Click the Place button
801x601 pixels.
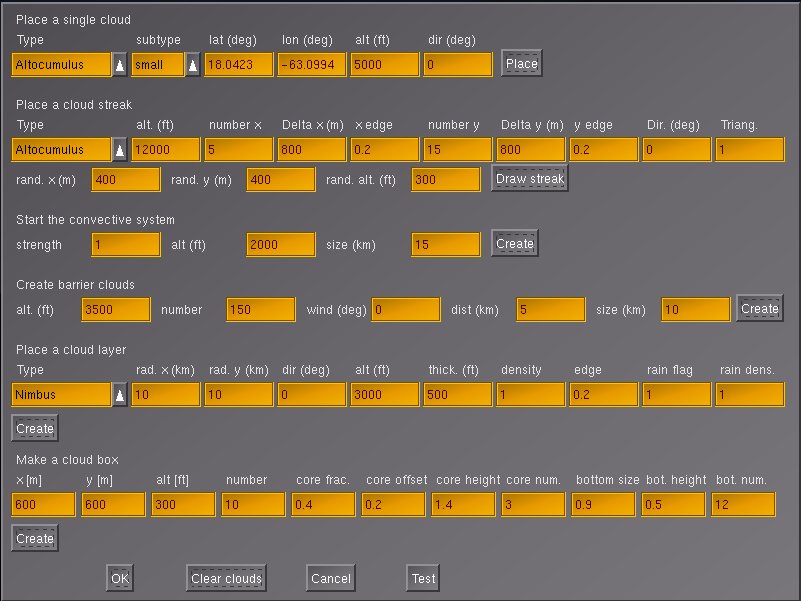(x=521, y=64)
